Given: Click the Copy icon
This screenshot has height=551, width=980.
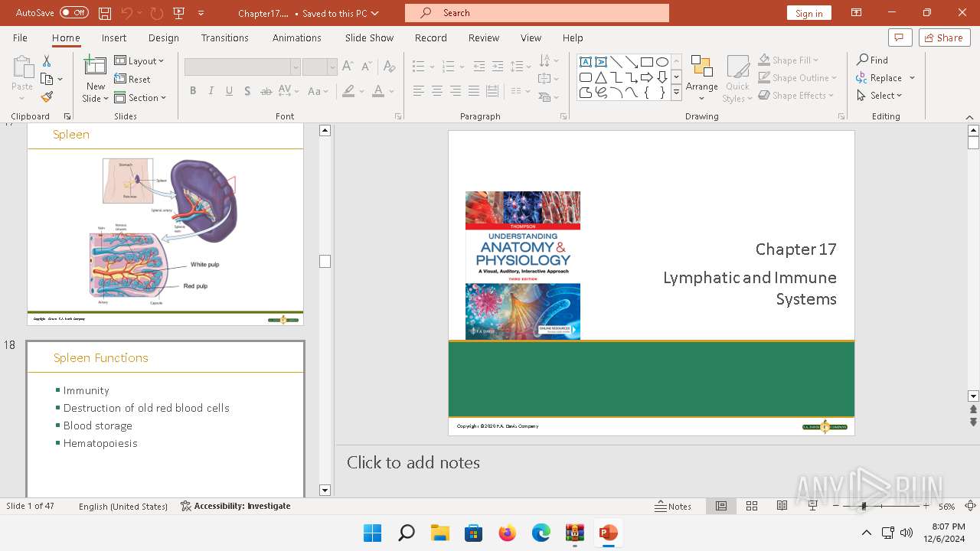Looking at the screenshot, I should tap(47, 79).
